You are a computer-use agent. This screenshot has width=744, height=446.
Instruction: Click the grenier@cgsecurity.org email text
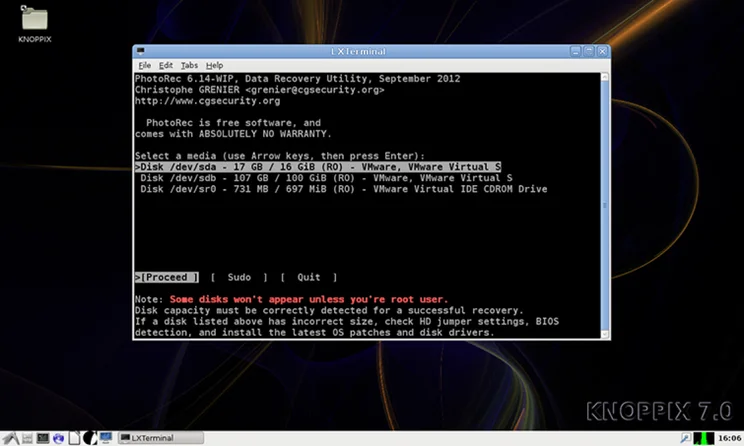315,90
